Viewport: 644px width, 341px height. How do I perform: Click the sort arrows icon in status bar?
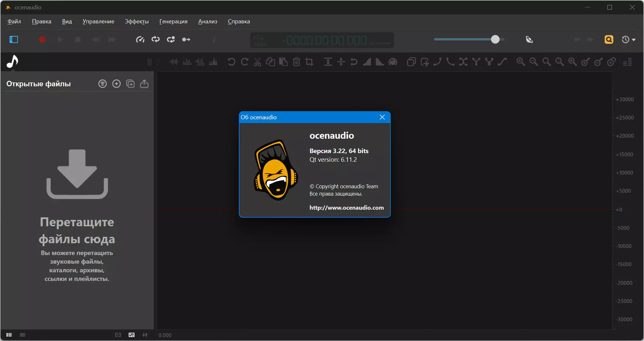point(145,335)
